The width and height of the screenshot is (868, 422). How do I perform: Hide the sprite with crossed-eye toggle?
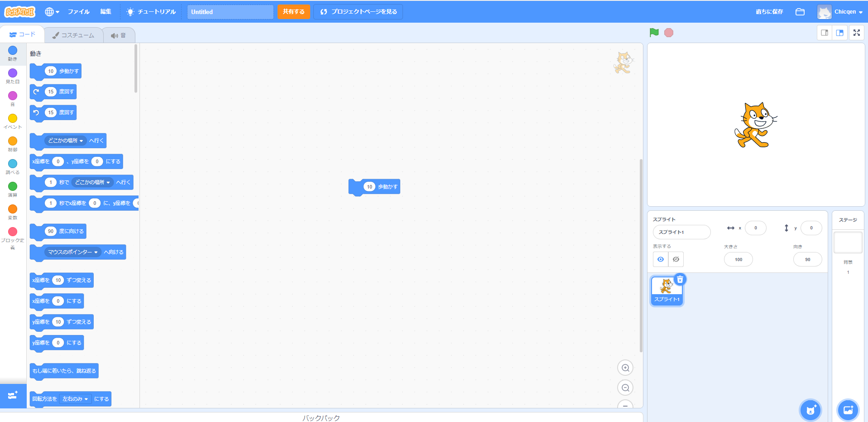(x=676, y=259)
